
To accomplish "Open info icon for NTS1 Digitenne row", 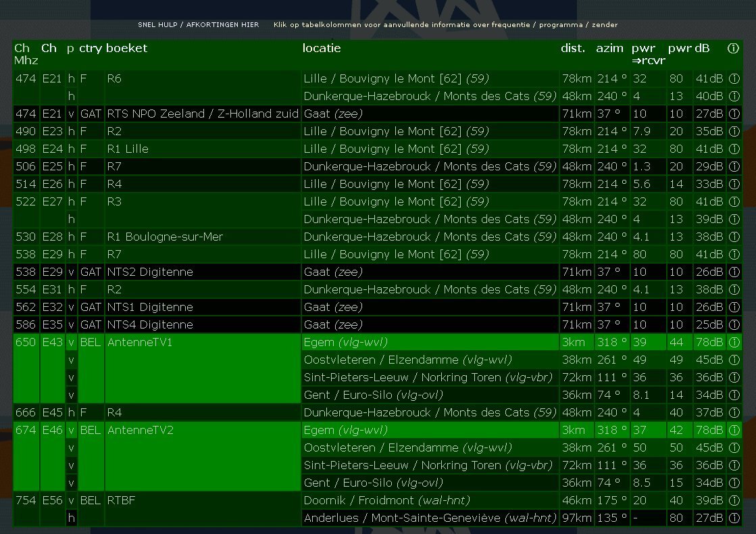I will (x=734, y=308).
